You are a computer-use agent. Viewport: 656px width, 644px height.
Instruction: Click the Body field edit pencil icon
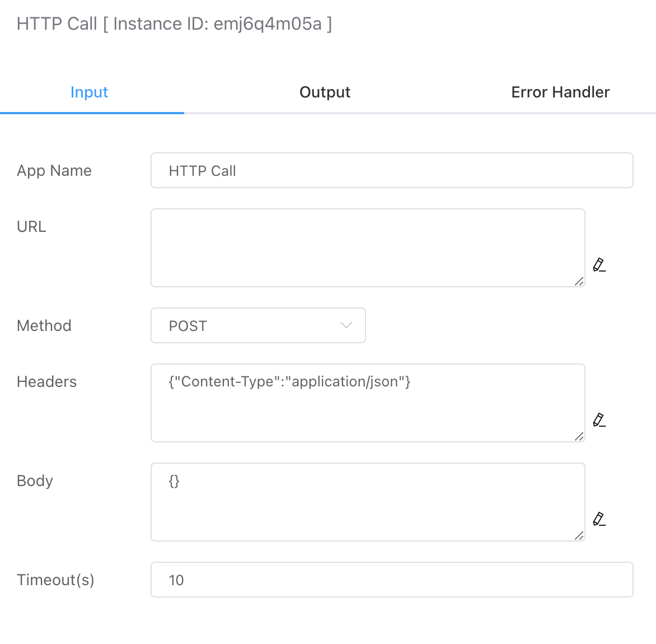(x=599, y=519)
